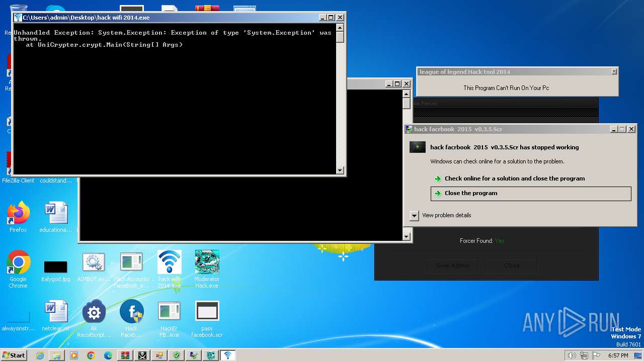Select Hack Faceb... desktop icon with shield
Image resolution: width=644 pixels, height=362 pixels.
point(131,319)
